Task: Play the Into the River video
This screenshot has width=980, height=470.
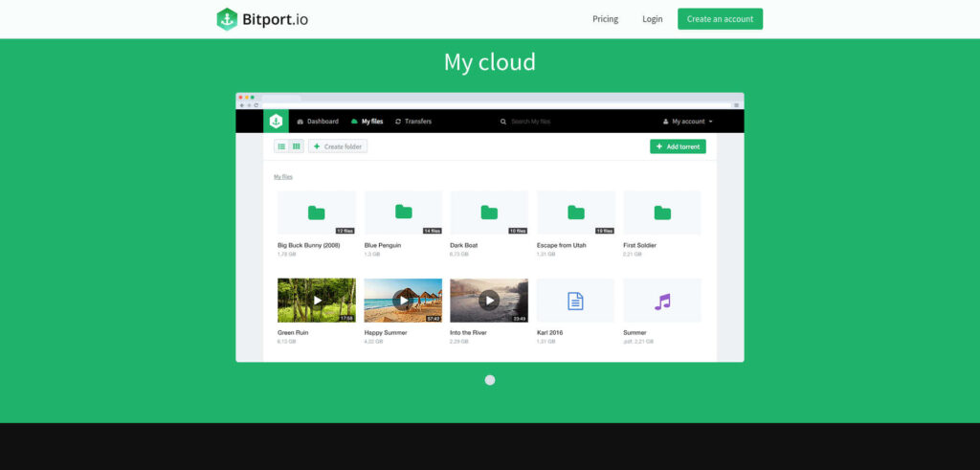Action: [x=489, y=301]
